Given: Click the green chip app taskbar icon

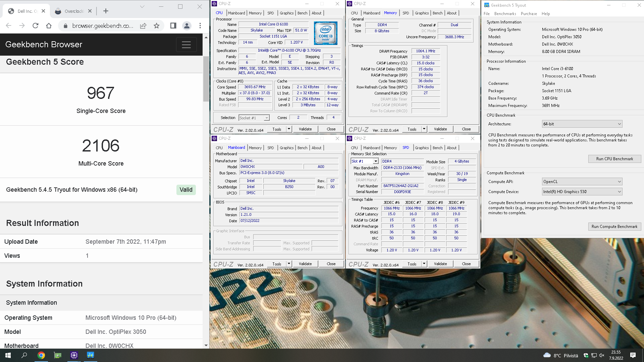Looking at the screenshot, I should point(58,355).
